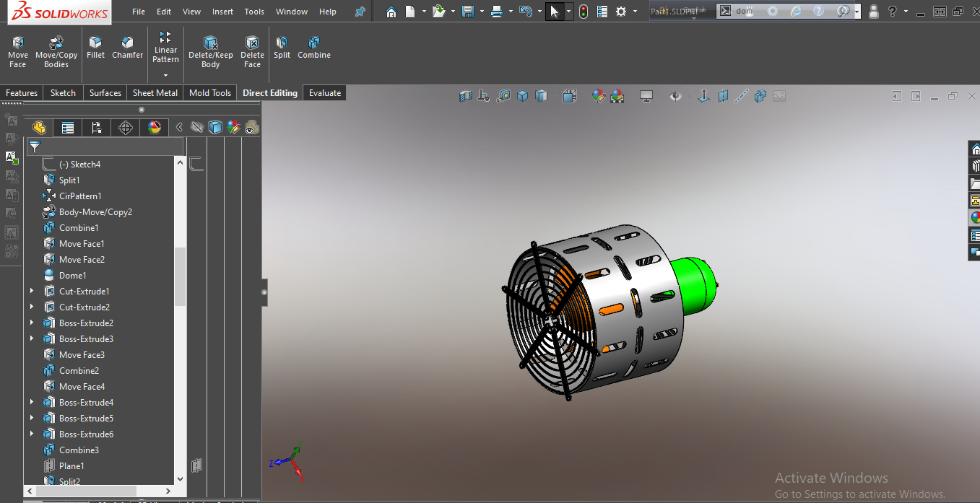This screenshot has height=503, width=980.
Task: Start the Linear Pattern tool
Action: tap(165, 48)
